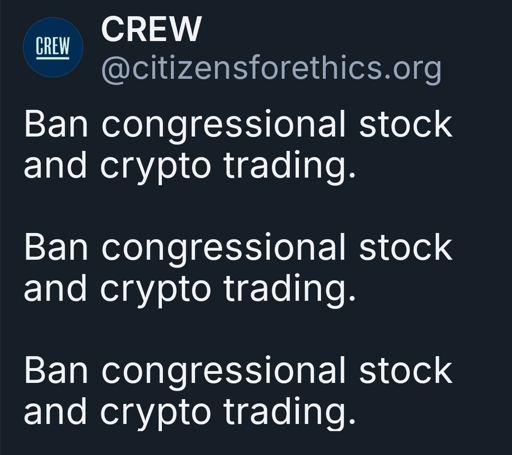Click last paragraph's "and crypto trading." line
The width and height of the screenshot is (512, 455).
[190, 412]
